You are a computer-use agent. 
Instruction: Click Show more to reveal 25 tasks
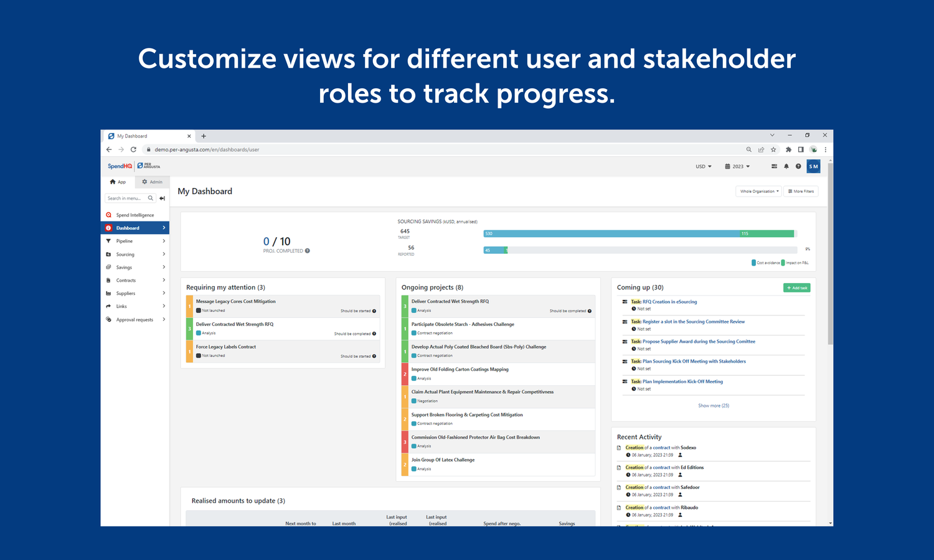click(713, 405)
